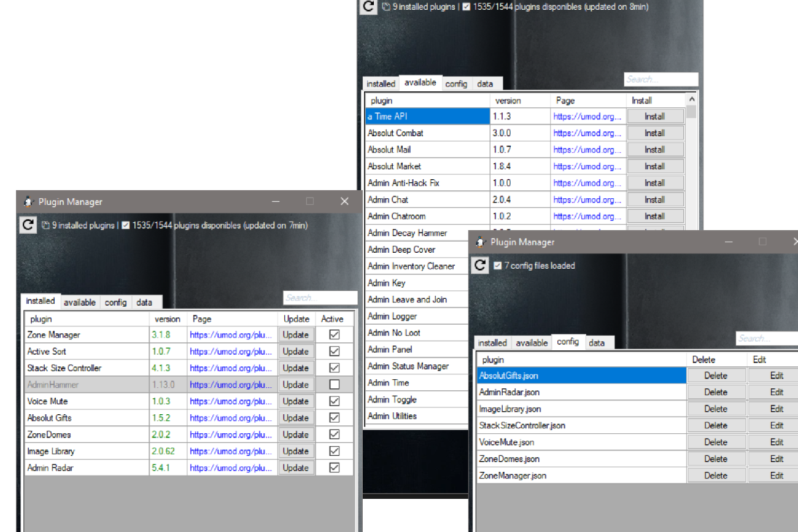The image size is (798, 532).
Task: Click refresh icon in installed plugins window
Action: click(x=28, y=225)
